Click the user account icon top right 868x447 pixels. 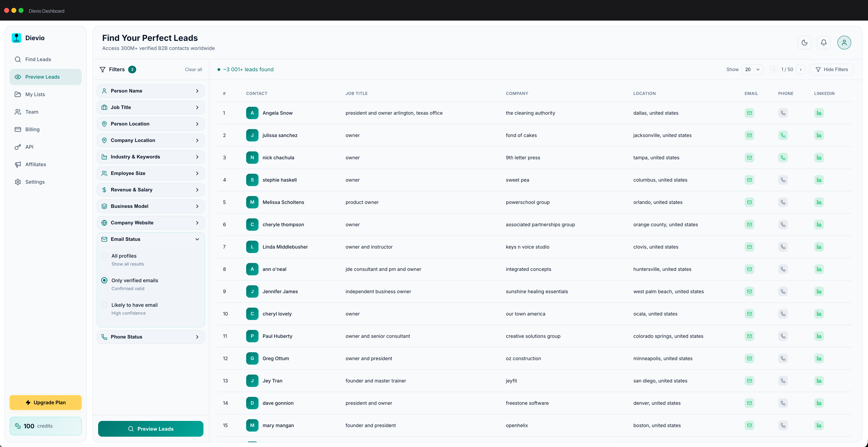tap(844, 42)
